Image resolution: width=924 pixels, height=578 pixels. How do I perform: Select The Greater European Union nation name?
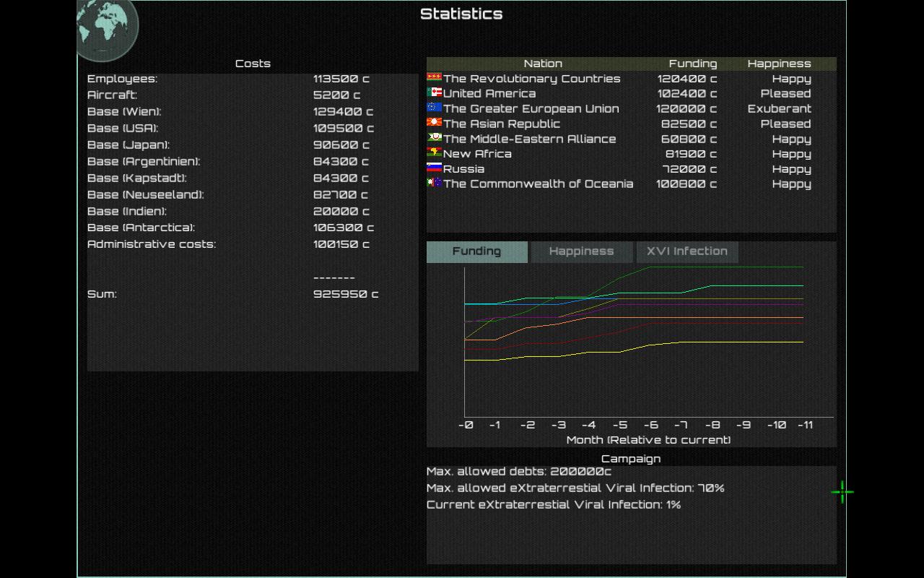click(531, 108)
